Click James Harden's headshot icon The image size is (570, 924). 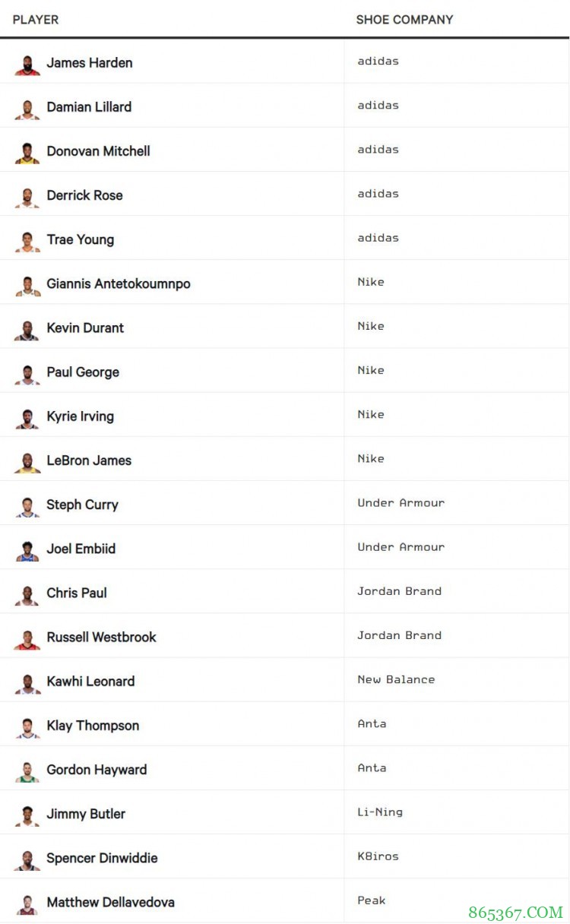click(27, 64)
